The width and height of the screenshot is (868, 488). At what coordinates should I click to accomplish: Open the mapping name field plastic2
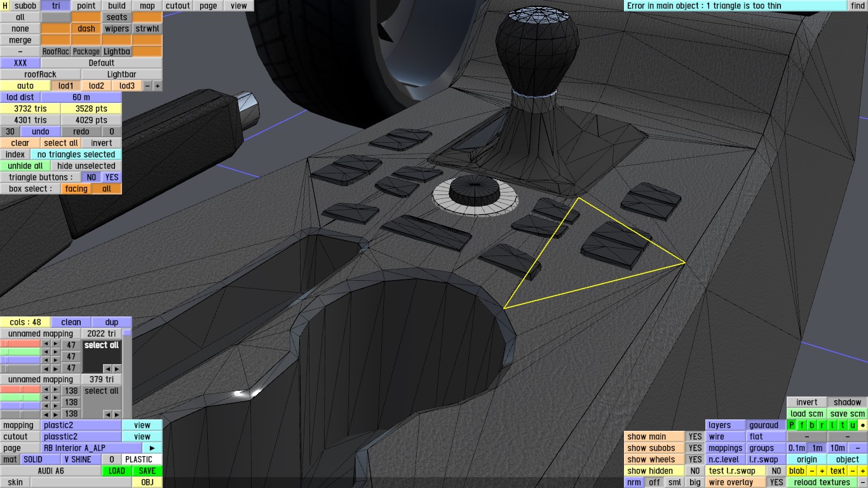tap(81, 425)
